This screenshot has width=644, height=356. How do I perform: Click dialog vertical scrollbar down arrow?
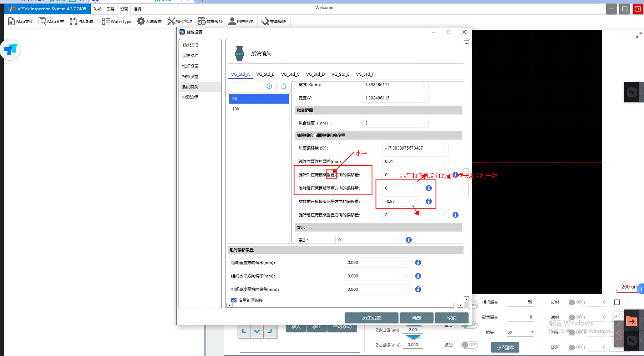point(466,299)
